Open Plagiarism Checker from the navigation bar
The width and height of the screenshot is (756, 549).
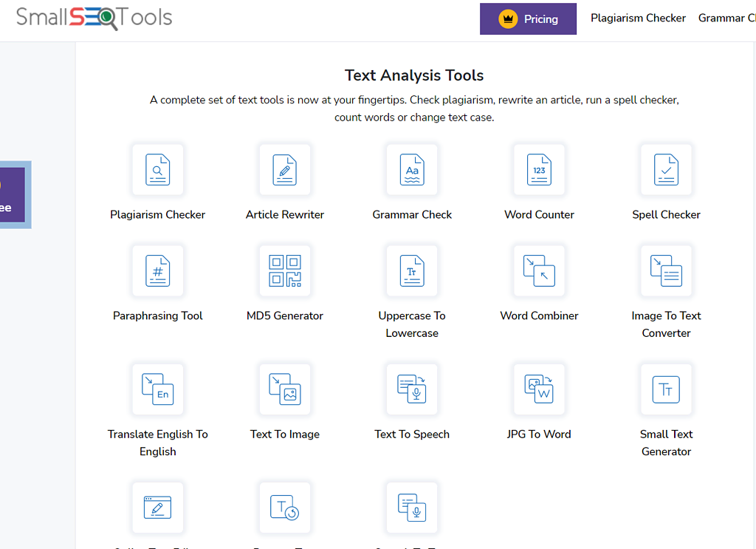tap(638, 18)
